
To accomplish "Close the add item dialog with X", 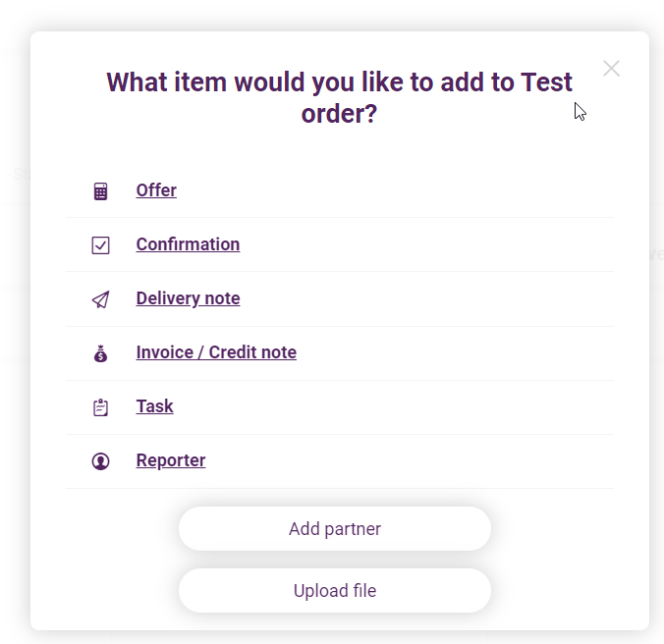I will tap(611, 68).
